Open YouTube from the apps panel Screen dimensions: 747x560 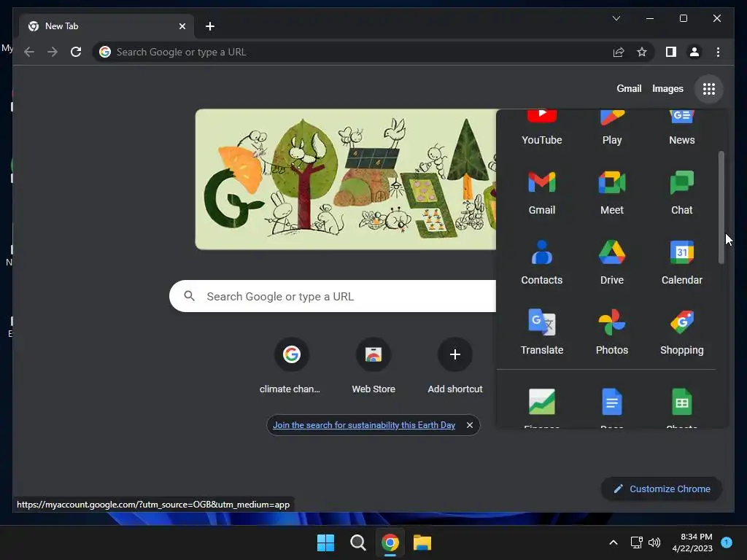[542, 128]
